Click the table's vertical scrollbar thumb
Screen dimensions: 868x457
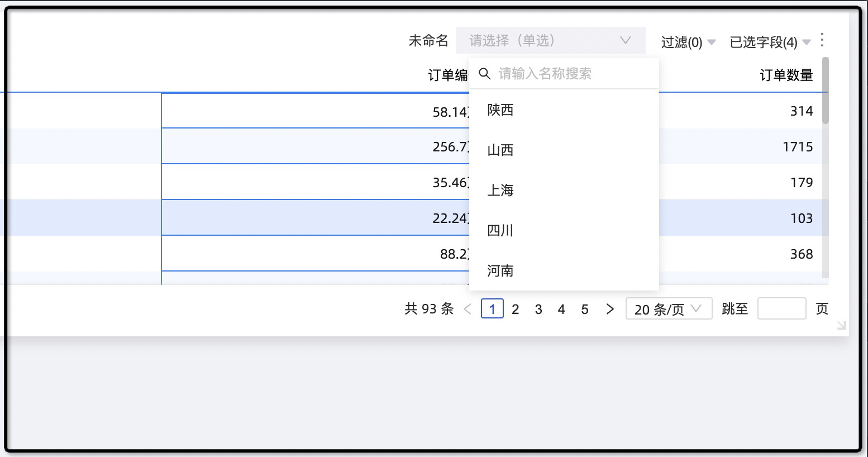tap(826, 91)
